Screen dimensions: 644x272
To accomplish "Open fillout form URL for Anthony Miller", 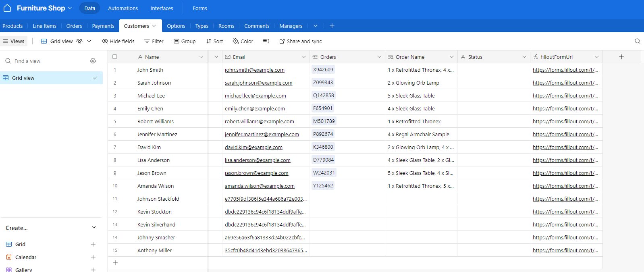I will click(x=565, y=250).
